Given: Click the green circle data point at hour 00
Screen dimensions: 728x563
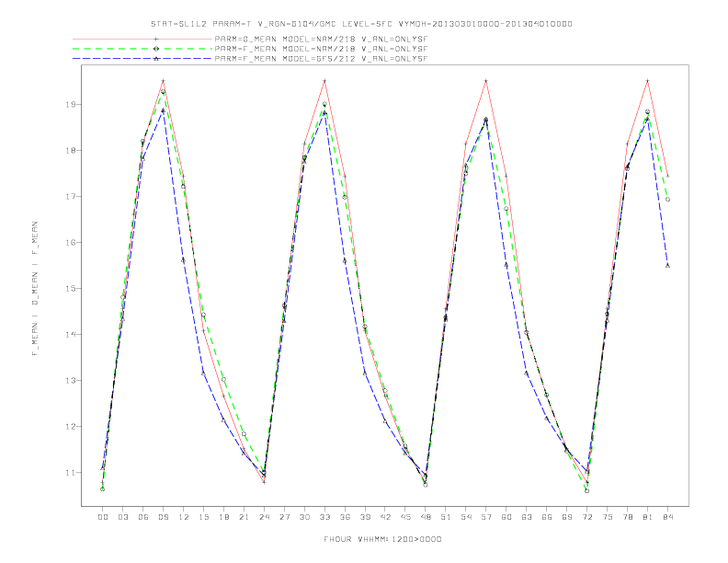Looking at the screenshot, I should click(103, 489).
